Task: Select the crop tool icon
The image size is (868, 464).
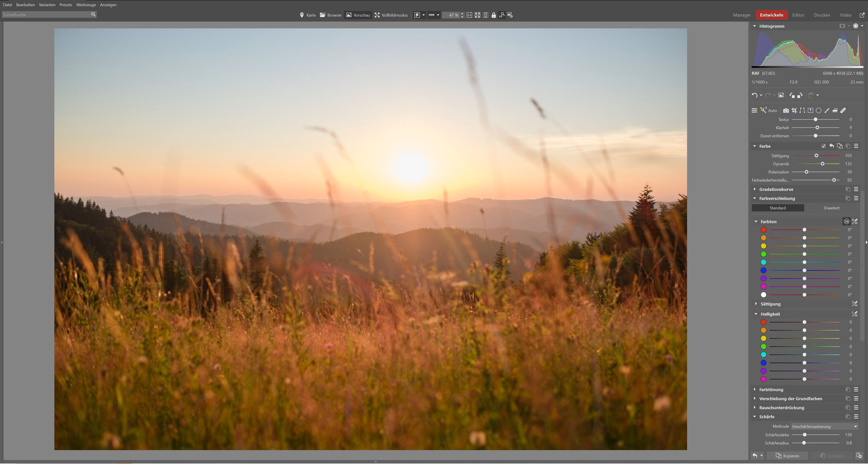Action: click(x=794, y=111)
